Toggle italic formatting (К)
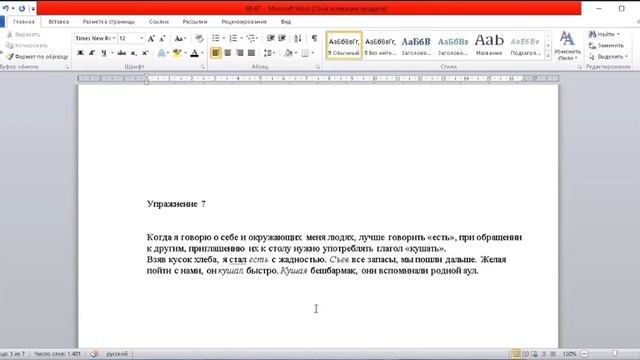Image resolution: width=640 pixels, height=360 pixels. point(92,53)
